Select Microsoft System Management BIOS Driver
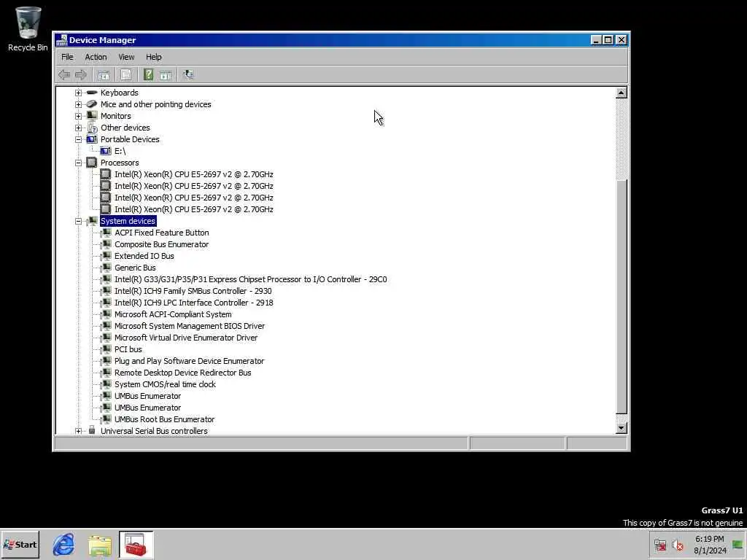This screenshot has height=560, width=747. 190,326
